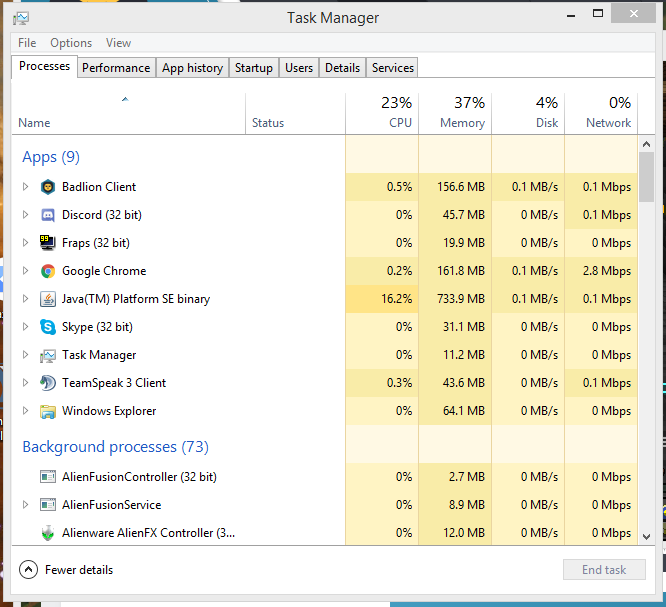Viewport: 666px width, 607px height.
Task: Click the Task Manager process icon
Action: pyautogui.click(x=48, y=355)
